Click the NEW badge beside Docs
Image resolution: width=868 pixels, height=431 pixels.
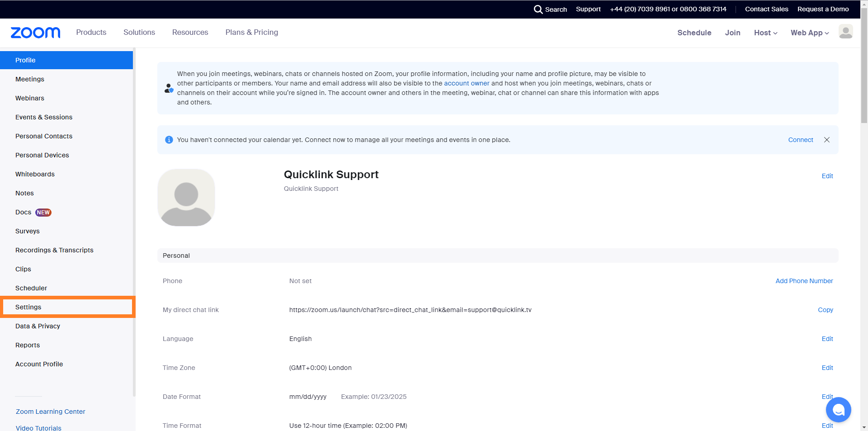(x=43, y=213)
